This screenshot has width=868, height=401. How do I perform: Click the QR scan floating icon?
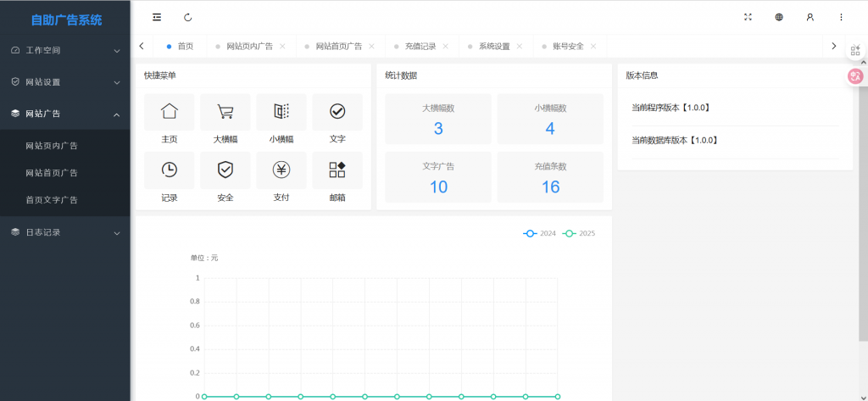click(855, 51)
